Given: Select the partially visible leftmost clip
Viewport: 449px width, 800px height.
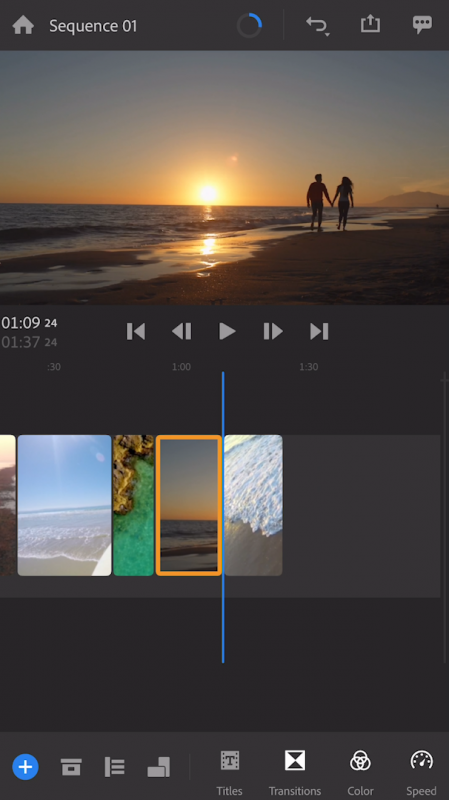Looking at the screenshot, I should (8, 505).
